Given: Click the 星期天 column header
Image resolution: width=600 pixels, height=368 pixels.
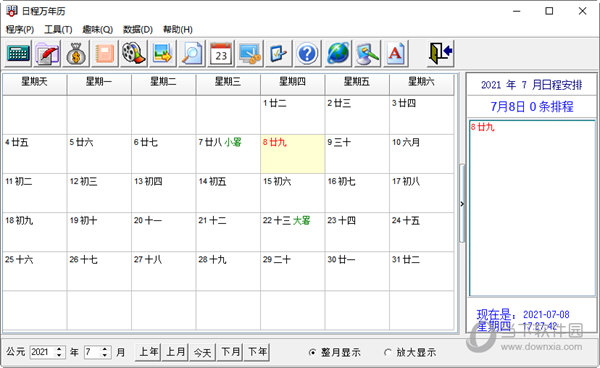Looking at the screenshot, I should click(x=35, y=85).
